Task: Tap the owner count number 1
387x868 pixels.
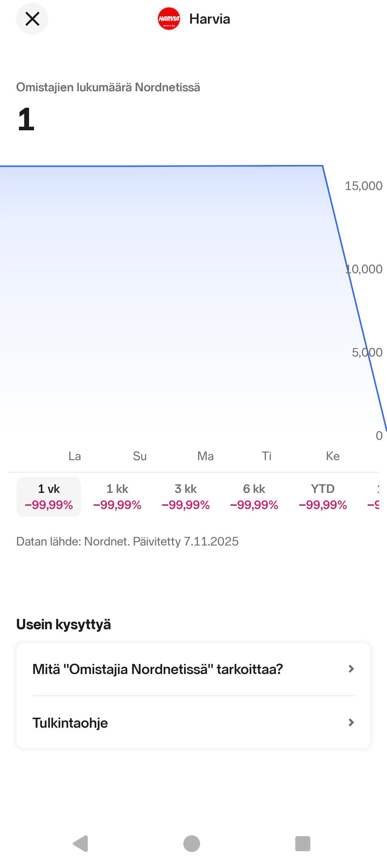Action: point(26,119)
